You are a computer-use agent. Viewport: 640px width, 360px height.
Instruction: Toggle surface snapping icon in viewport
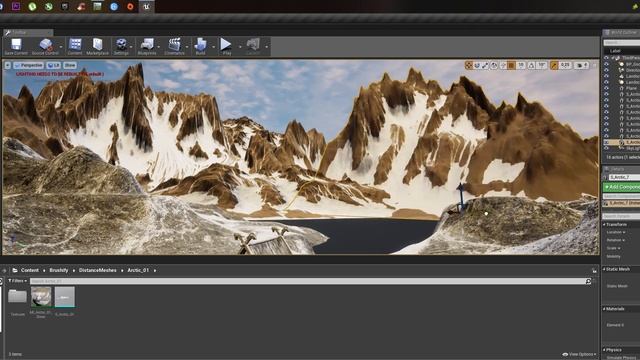click(503, 65)
